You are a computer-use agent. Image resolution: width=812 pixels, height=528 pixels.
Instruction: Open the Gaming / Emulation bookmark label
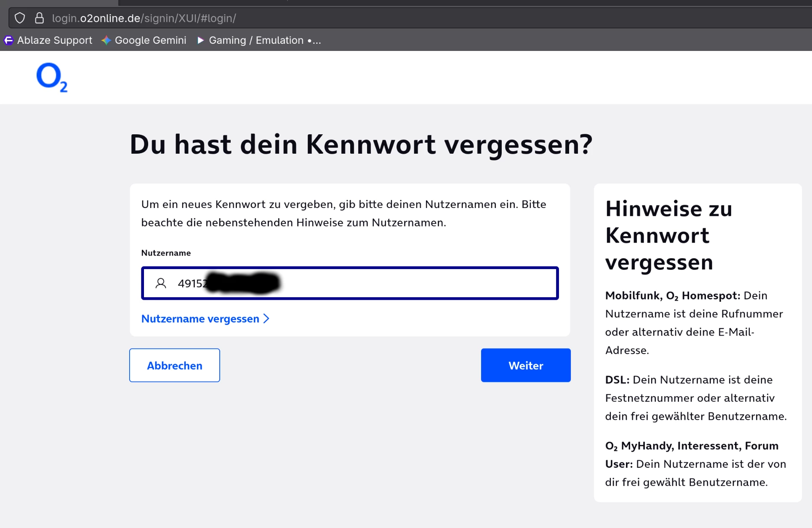click(x=256, y=40)
